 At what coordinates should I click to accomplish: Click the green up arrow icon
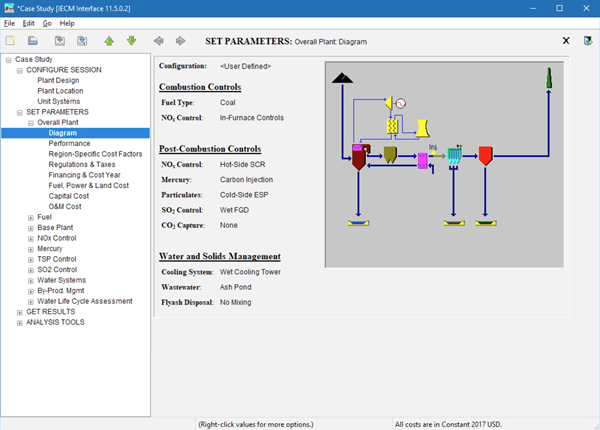(109, 41)
